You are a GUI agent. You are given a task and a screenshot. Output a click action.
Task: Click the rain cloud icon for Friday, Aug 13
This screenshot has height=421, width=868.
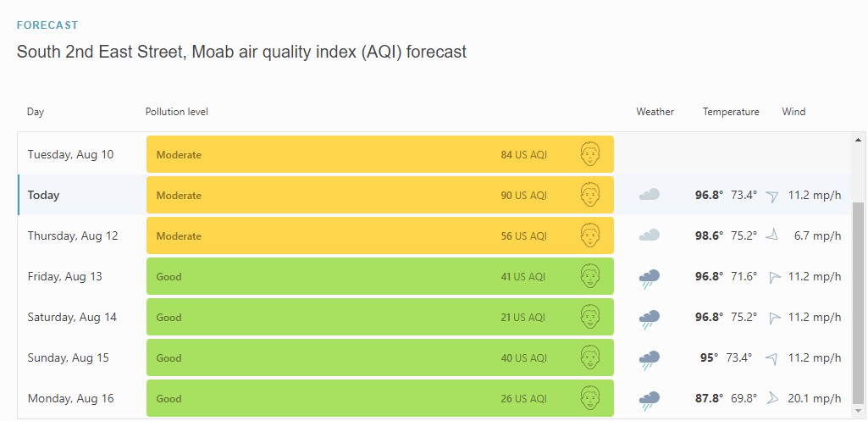650,277
